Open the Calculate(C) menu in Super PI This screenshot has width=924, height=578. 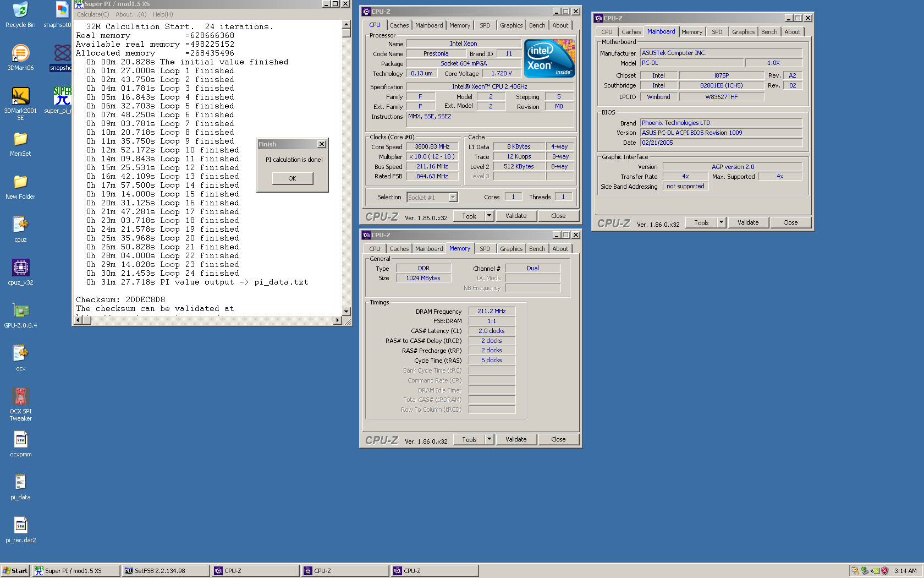pyautogui.click(x=92, y=14)
